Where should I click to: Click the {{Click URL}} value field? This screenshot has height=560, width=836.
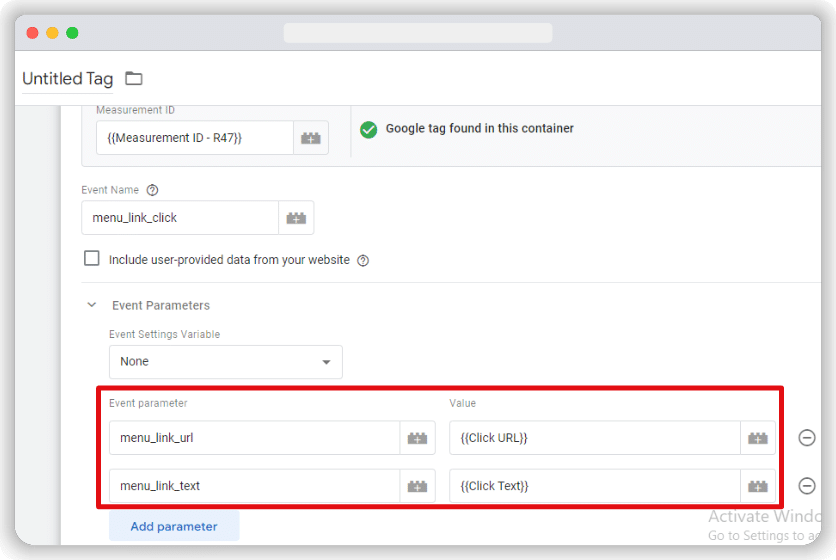point(594,438)
